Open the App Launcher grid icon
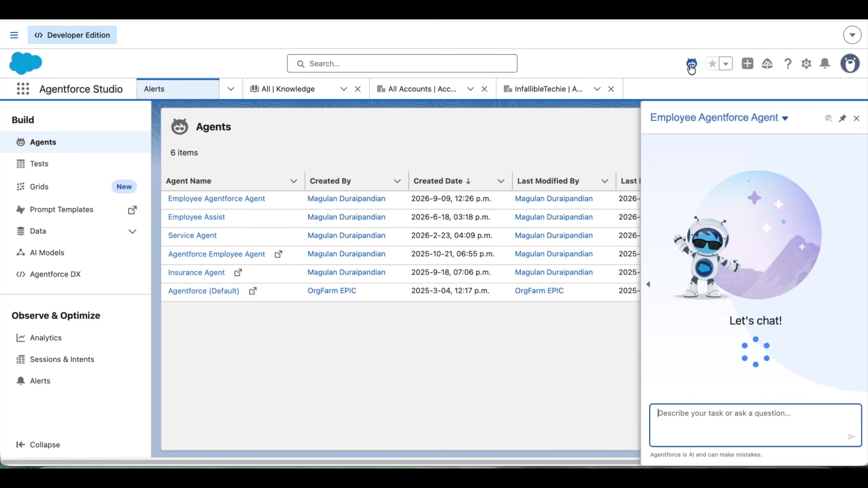 23,89
